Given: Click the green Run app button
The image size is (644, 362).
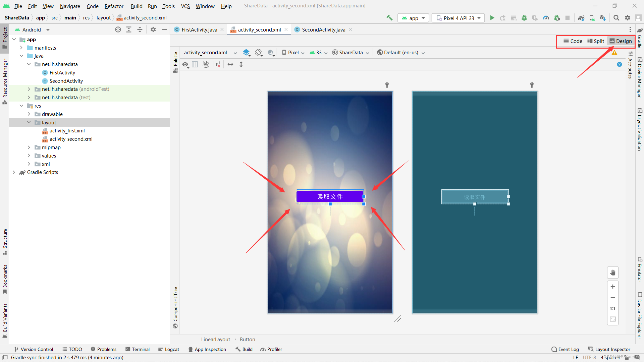Looking at the screenshot, I should tap(492, 18).
